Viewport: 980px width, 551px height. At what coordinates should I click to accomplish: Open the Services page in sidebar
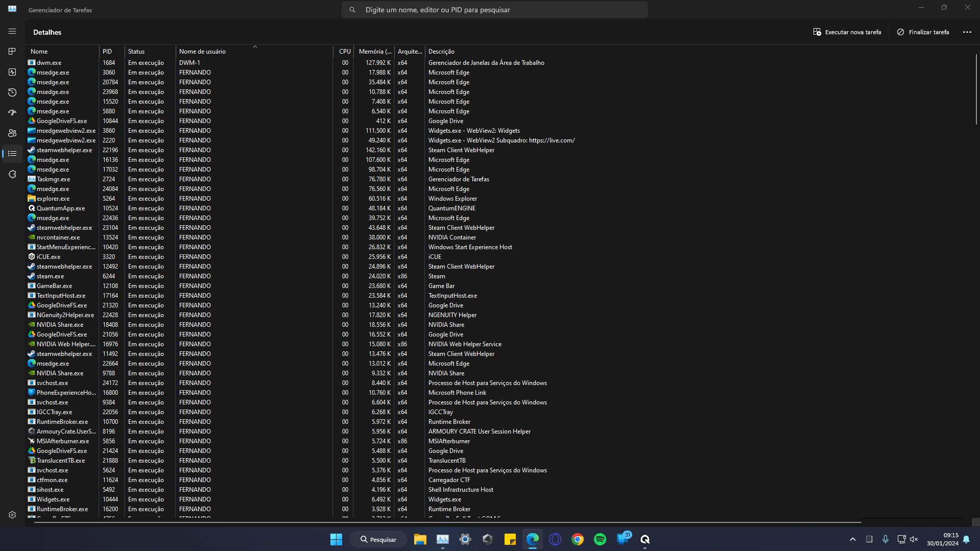tap(12, 174)
